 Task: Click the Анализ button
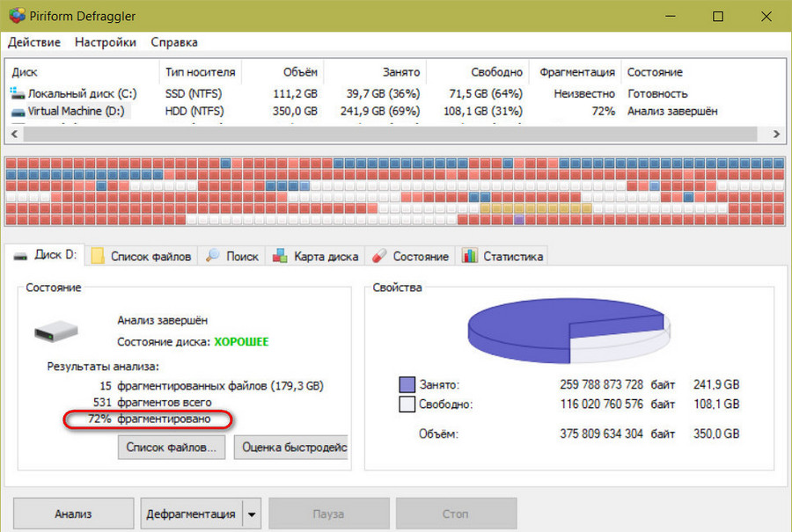tap(73, 514)
